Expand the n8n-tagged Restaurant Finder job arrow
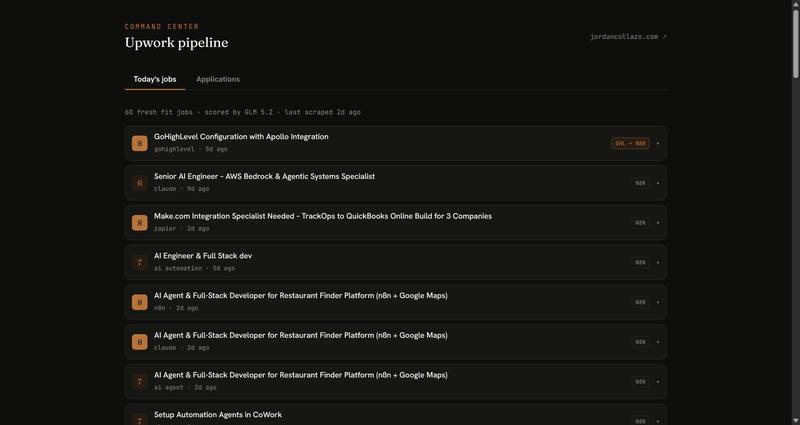The image size is (800, 425). pos(658,303)
